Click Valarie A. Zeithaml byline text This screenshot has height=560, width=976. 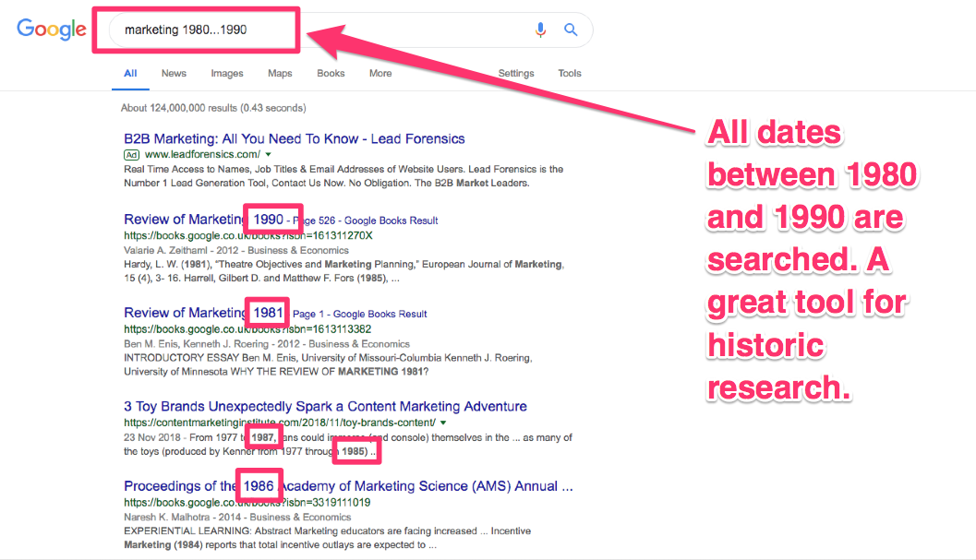click(x=236, y=250)
